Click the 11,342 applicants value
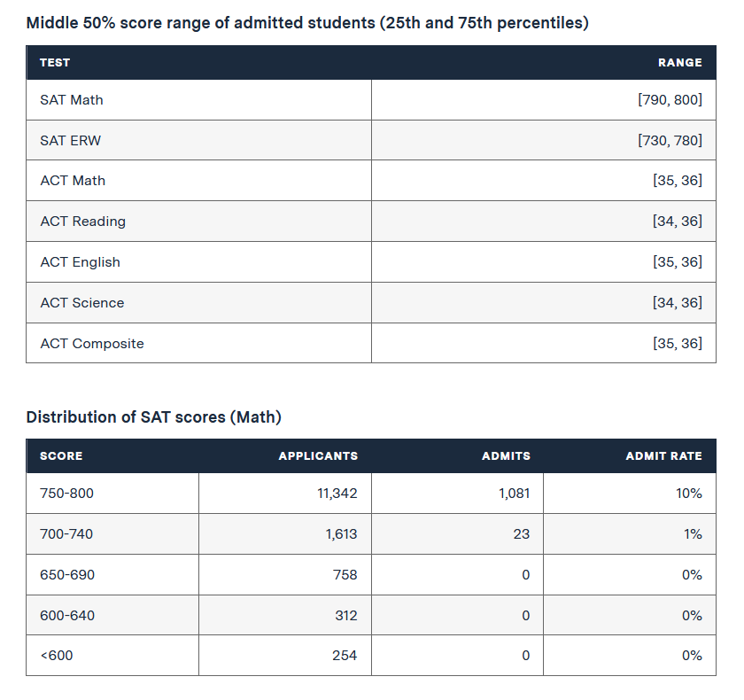 click(337, 494)
